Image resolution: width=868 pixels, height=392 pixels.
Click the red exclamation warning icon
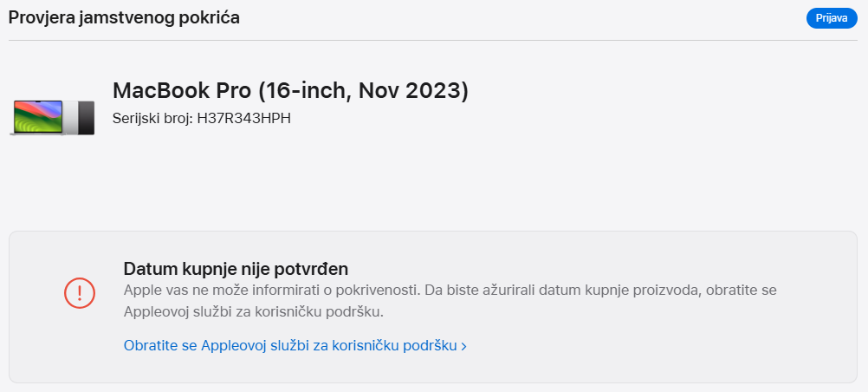80,292
